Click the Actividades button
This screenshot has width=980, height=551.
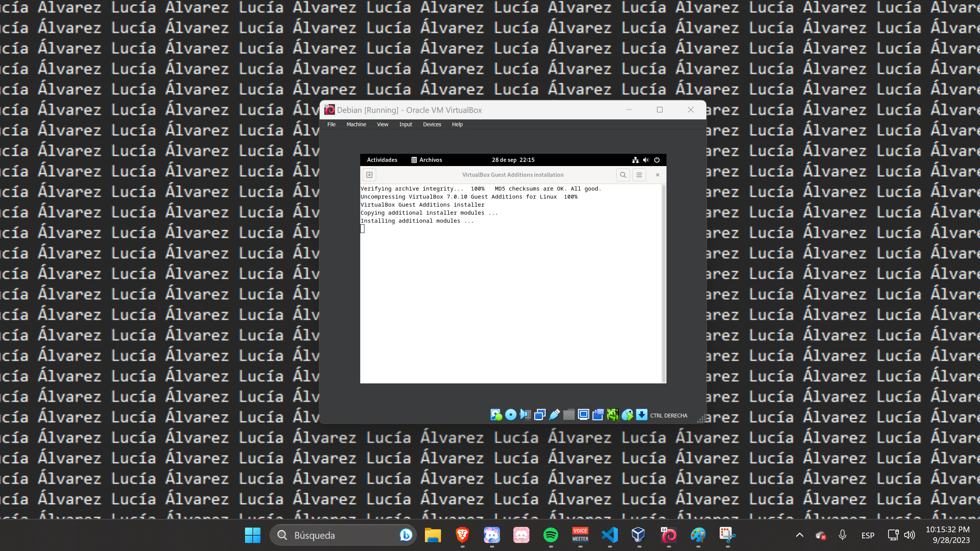[382, 160]
